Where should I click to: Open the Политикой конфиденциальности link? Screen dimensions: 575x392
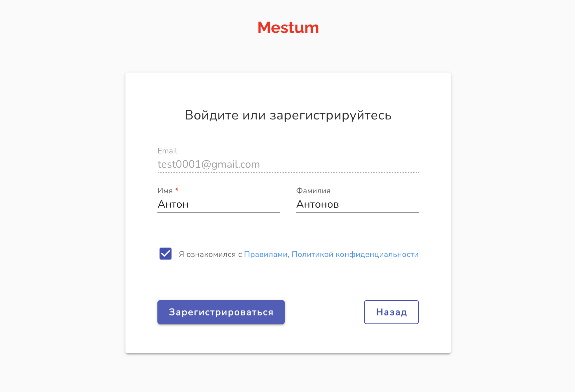355,255
